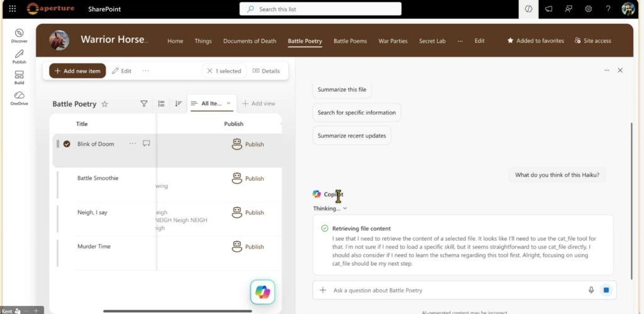Viewport: 644px width, 314px height.
Task: Click the Aperture logo
Action: click(50, 9)
